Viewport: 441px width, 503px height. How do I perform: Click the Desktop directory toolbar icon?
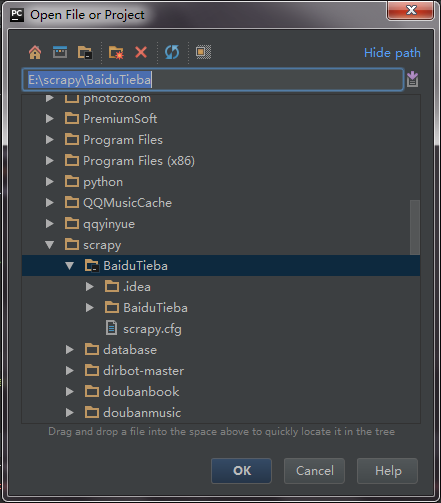click(x=60, y=52)
